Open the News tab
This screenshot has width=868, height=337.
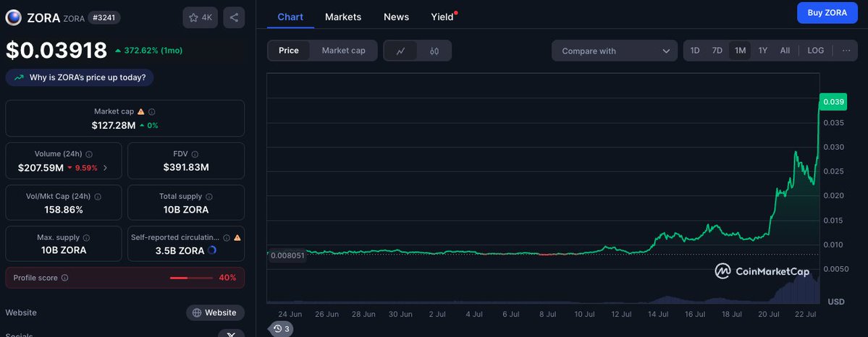coord(397,17)
